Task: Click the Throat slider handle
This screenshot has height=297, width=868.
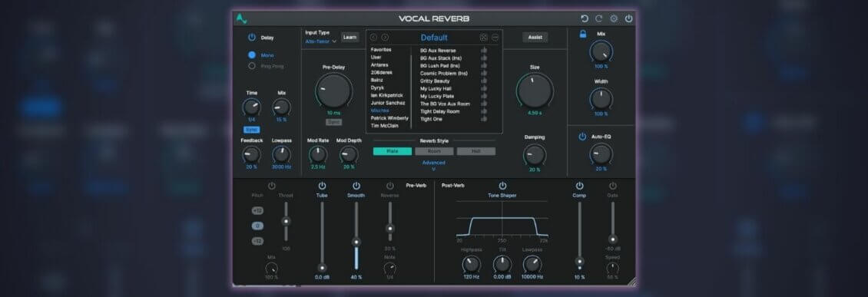Action: [x=286, y=221]
